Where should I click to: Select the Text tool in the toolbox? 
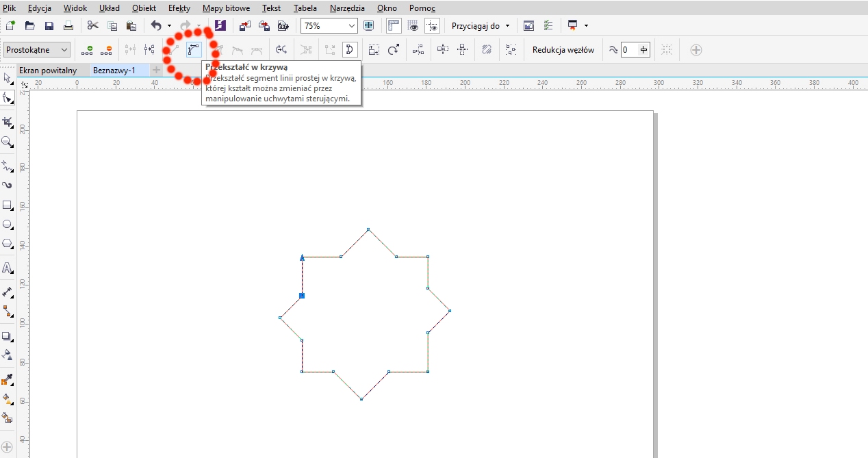[8, 268]
